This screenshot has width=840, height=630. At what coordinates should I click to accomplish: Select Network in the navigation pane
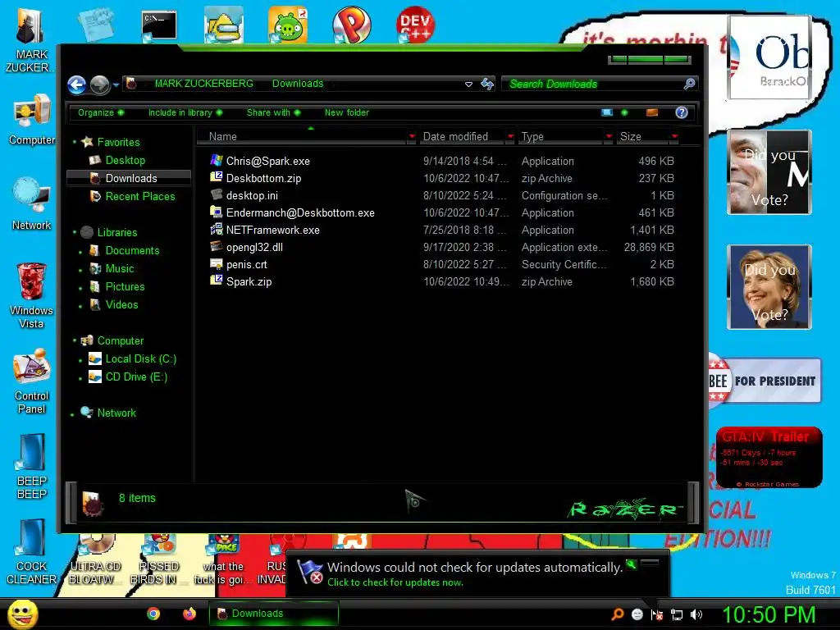116,413
